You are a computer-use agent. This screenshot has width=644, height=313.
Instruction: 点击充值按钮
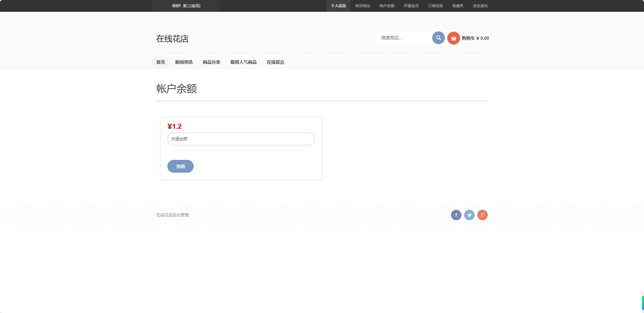[x=180, y=166]
